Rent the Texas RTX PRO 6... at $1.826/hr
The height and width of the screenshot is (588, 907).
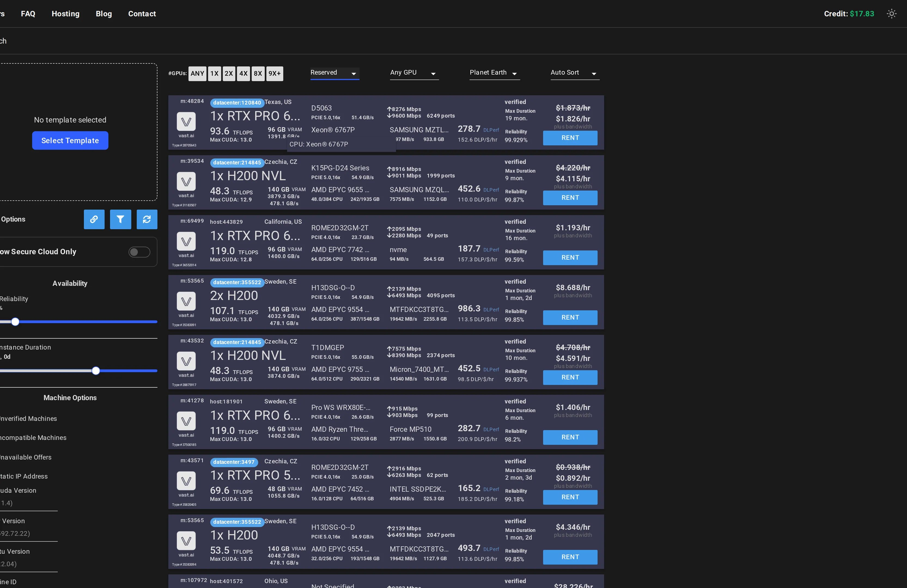pos(570,138)
